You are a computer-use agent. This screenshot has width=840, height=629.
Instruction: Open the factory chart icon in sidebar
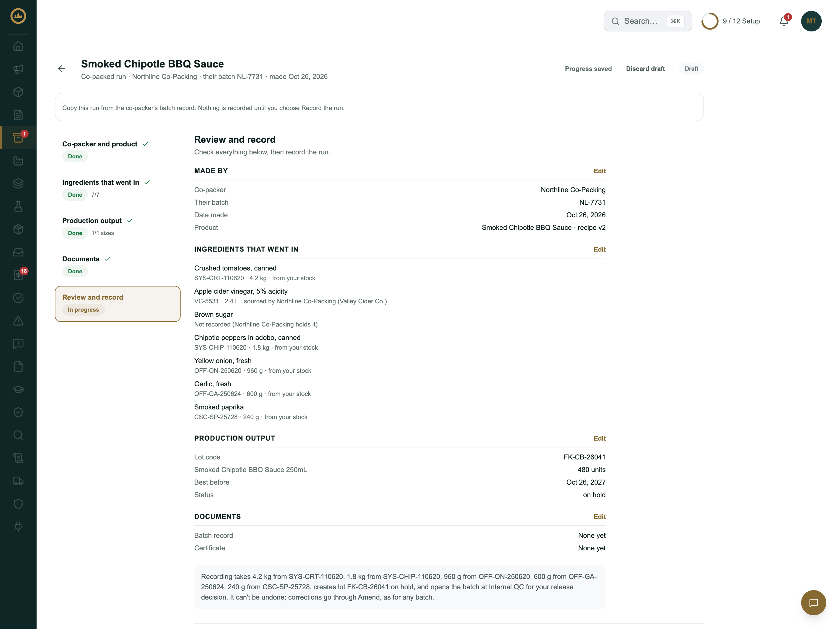click(18, 161)
